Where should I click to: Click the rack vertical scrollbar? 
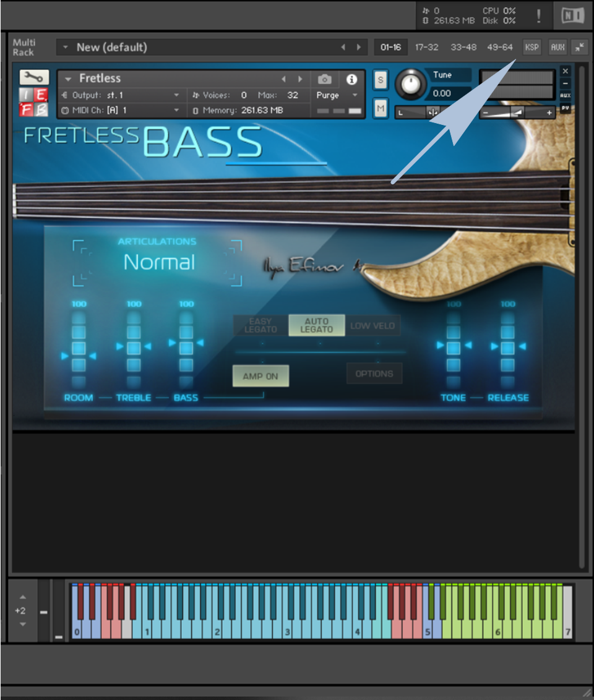[582, 317]
